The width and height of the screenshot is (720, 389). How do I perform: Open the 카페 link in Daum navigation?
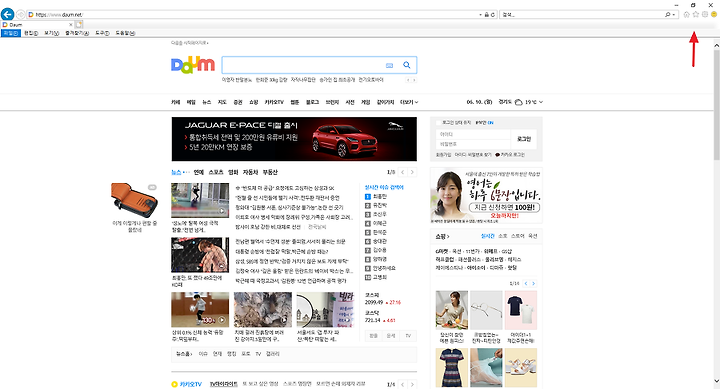tap(175, 102)
